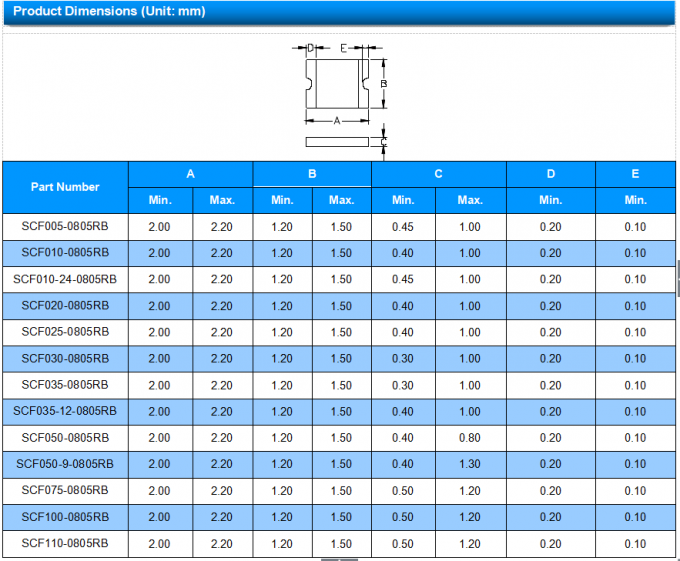Click column header E
Viewport: 680px width, 561px height.
tap(635, 174)
